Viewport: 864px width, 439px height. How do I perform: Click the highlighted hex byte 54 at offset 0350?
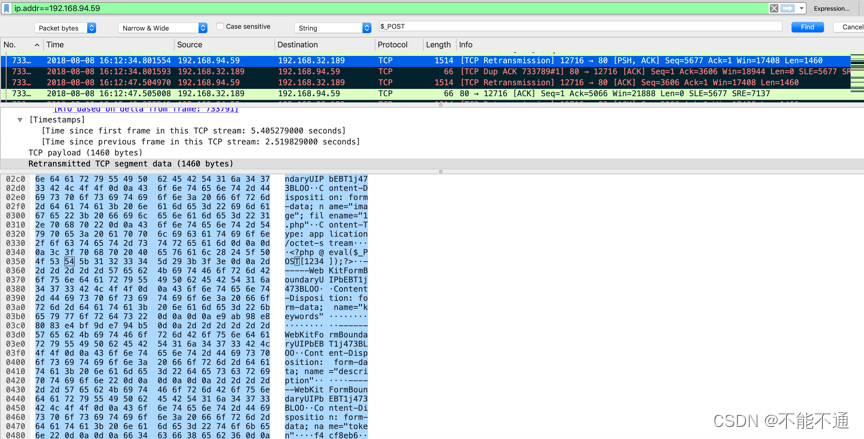[x=69, y=262]
